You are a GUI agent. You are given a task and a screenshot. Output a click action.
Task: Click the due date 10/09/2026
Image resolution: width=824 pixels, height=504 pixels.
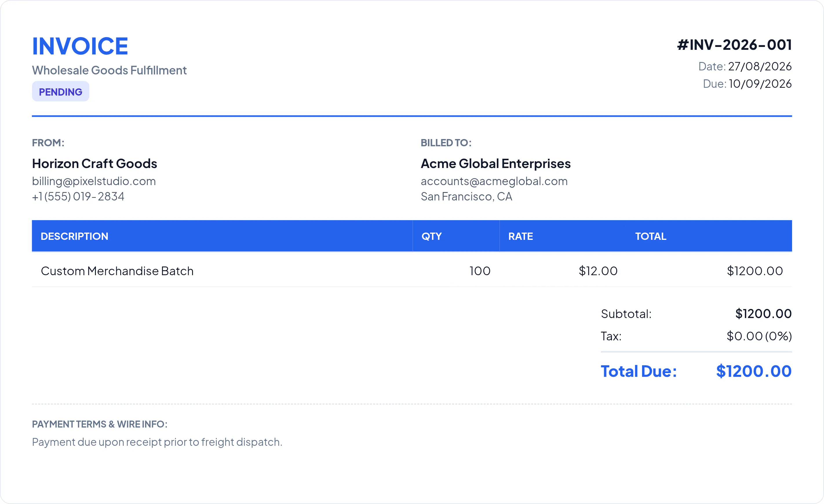760,83
